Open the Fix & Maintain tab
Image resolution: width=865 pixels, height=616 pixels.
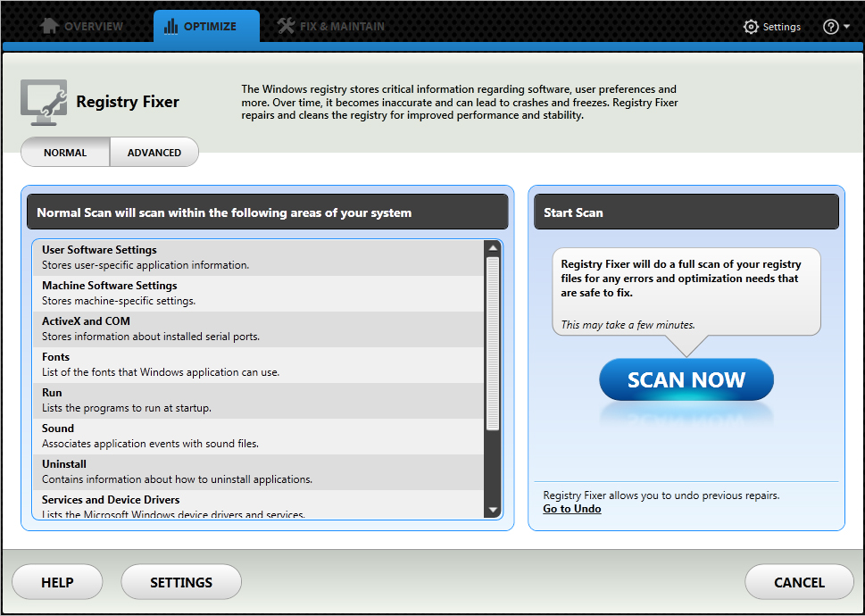[341, 27]
